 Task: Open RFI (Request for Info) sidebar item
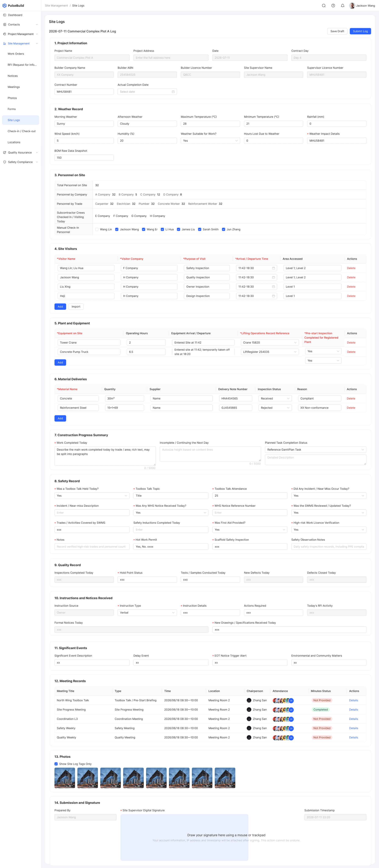[22, 65]
